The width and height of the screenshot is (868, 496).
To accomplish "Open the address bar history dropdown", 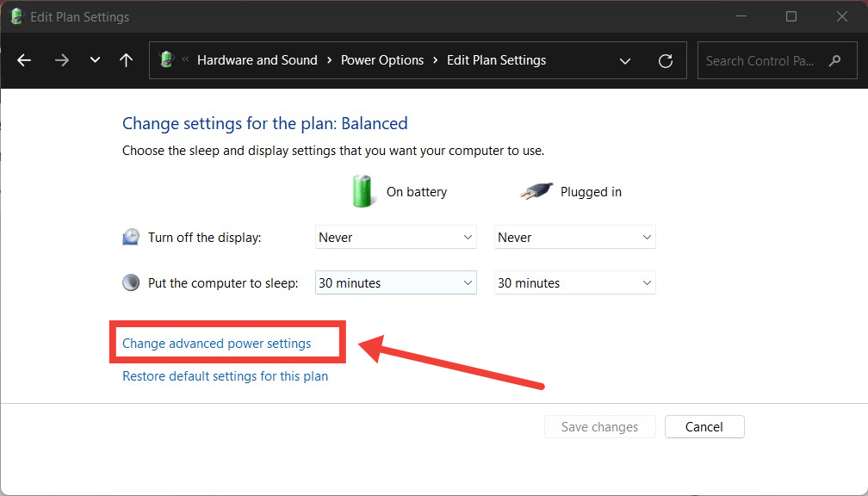I will 625,60.
